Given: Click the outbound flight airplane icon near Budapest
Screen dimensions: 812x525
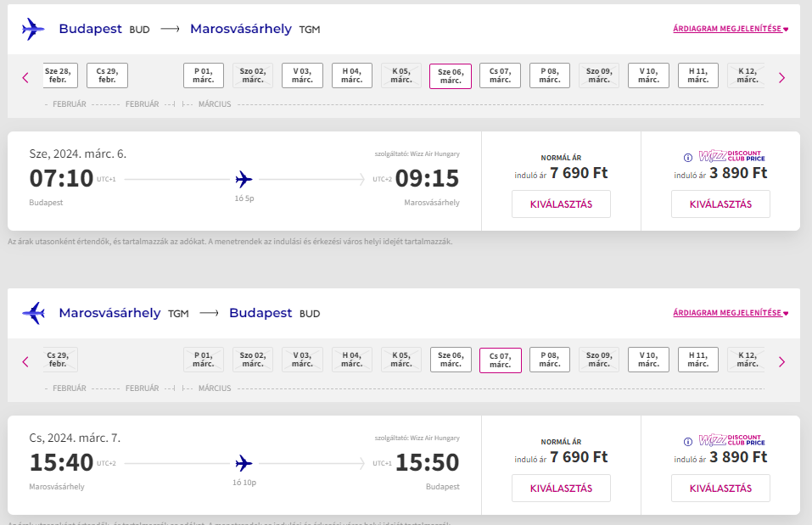Looking at the screenshot, I should tap(33, 29).
